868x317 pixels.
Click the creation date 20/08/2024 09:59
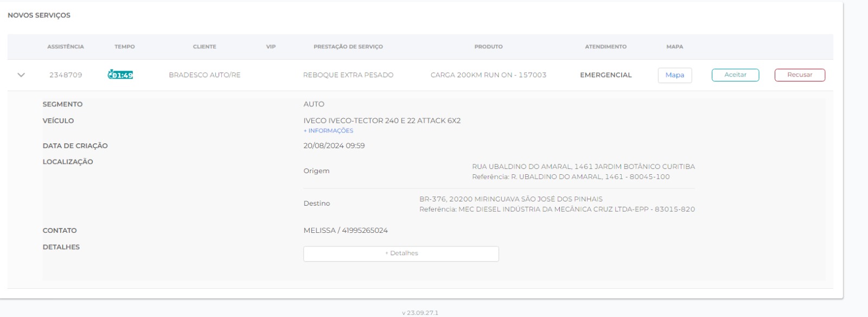334,145
